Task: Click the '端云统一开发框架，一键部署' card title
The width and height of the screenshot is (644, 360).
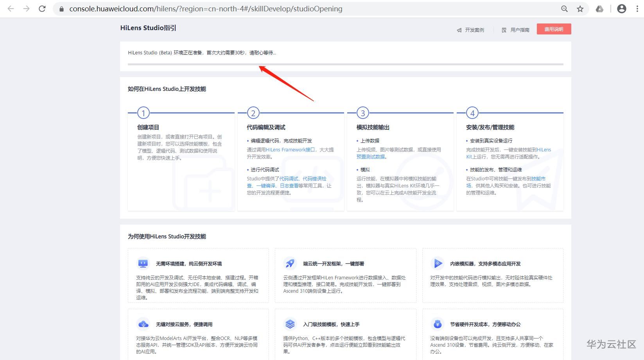Action: pyautogui.click(x=334, y=264)
